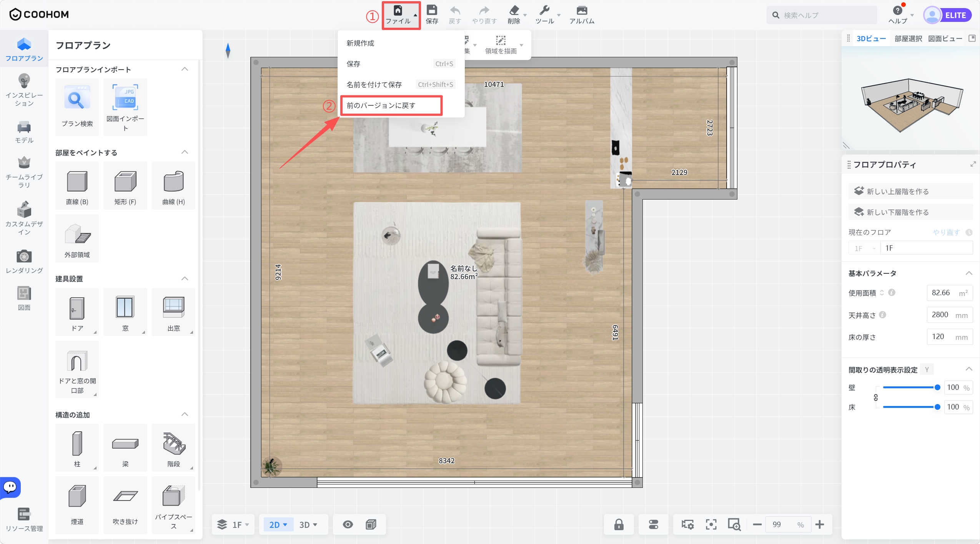980x544 pixels.
Task: Open the ツール wrench icon
Action: [x=544, y=10]
